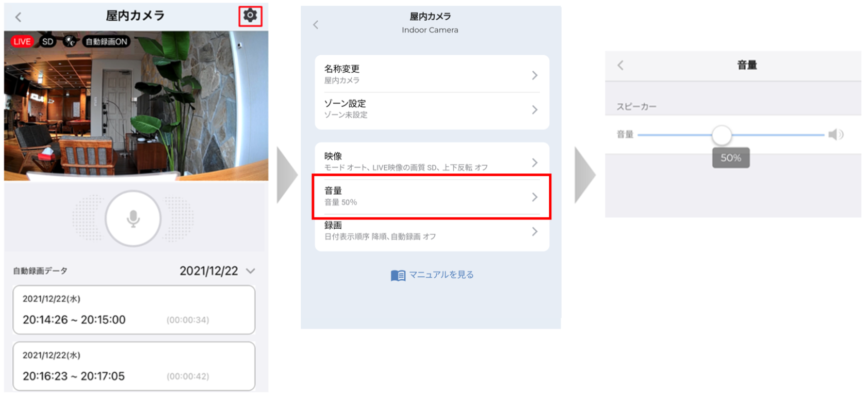
Task: Toggle the SD quality badge
Action: click(47, 42)
